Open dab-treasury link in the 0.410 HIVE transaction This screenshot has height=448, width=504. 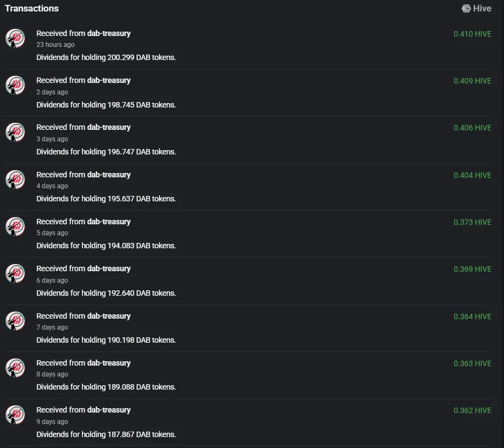click(109, 33)
